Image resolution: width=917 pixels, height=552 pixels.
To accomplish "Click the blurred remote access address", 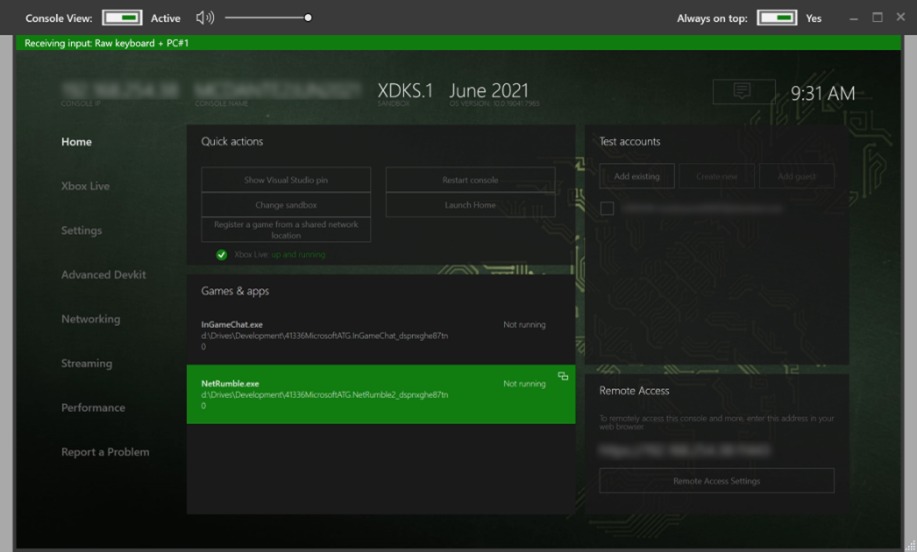I will point(684,450).
